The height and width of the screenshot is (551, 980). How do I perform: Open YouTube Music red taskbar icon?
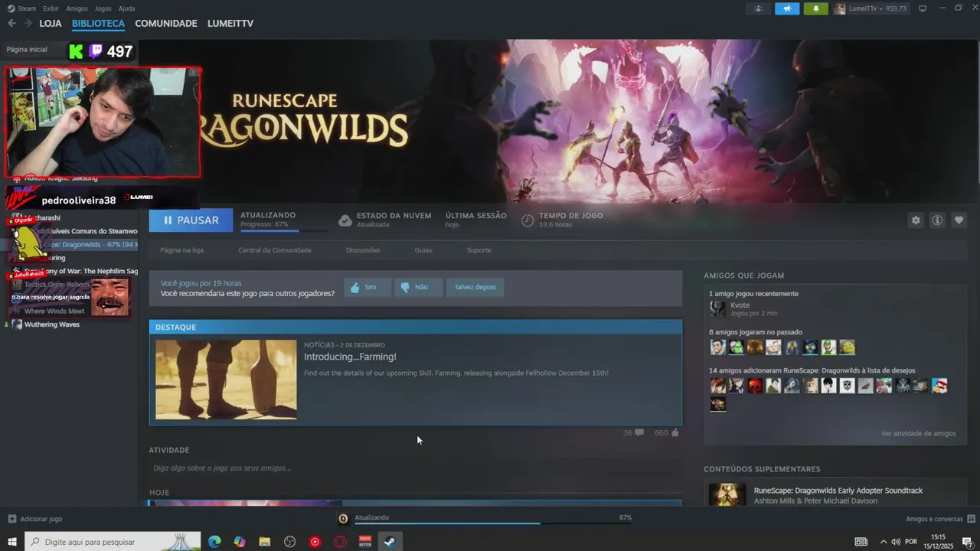point(315,542)
